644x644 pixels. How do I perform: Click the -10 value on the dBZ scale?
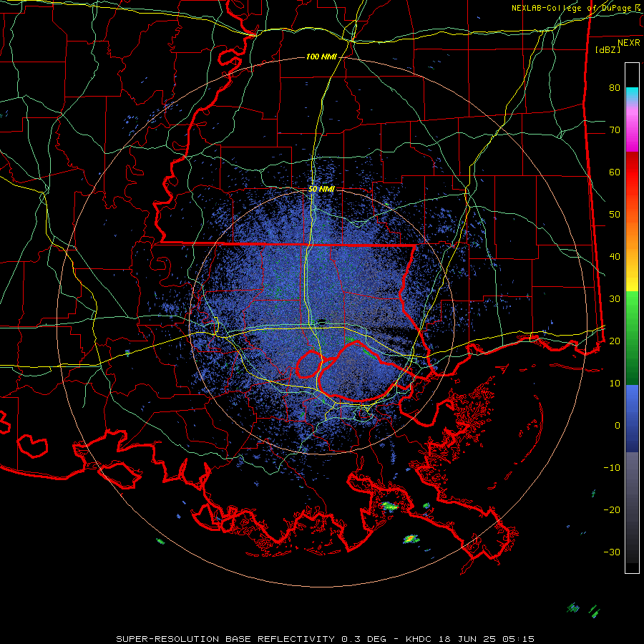612,467
